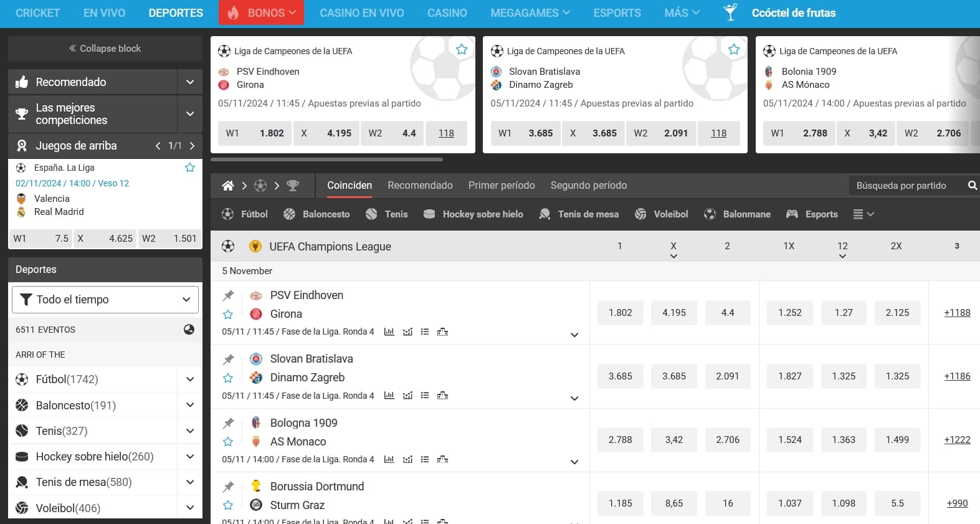Screen dimensions: 980x524
Task: Switch to the Recomendado tab
Action: point(420,186)
